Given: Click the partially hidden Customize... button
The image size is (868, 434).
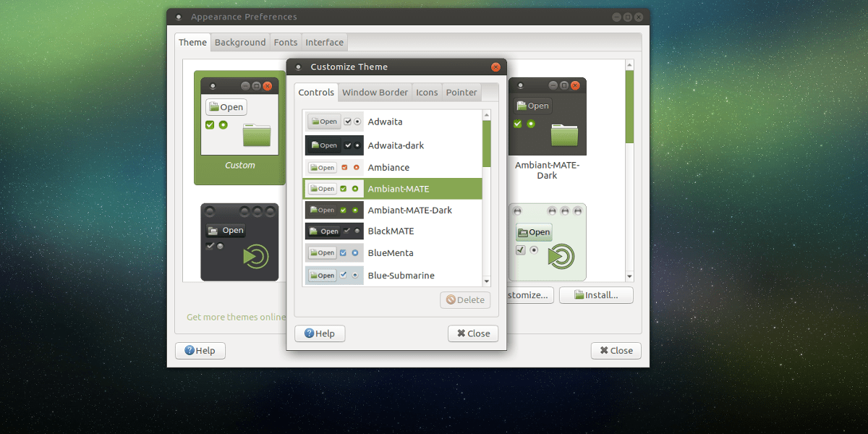Looking at the screenshot, I should click(530, 295).
